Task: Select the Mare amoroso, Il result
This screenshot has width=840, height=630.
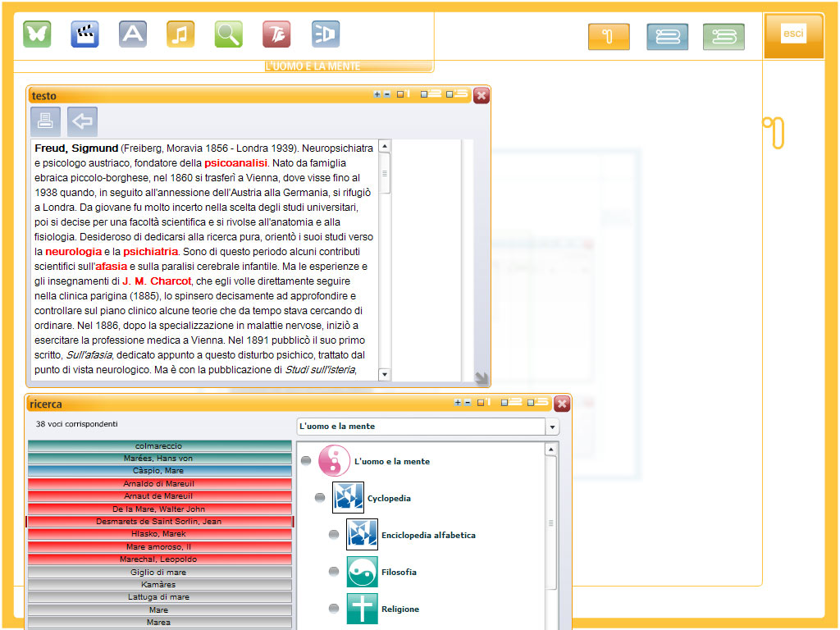Action: [160, 546]
